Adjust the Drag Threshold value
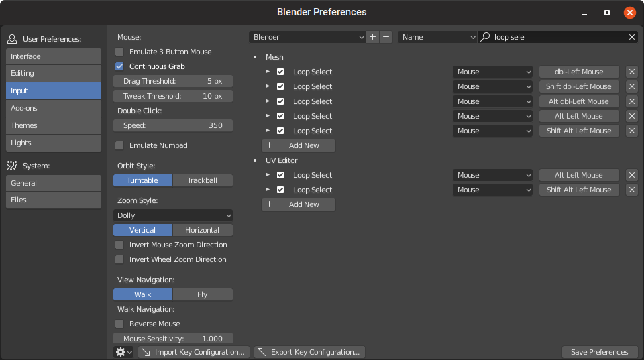Image resolution: width=644 pixels, height=360 pixels. tap(173, 81)
